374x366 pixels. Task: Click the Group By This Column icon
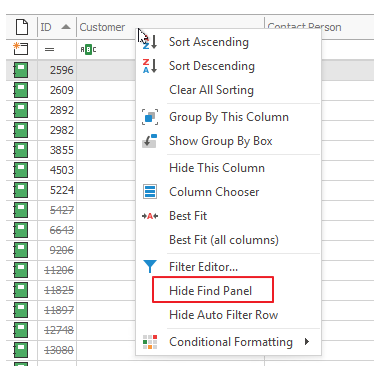pyautogui.click(x=150, y=117)
